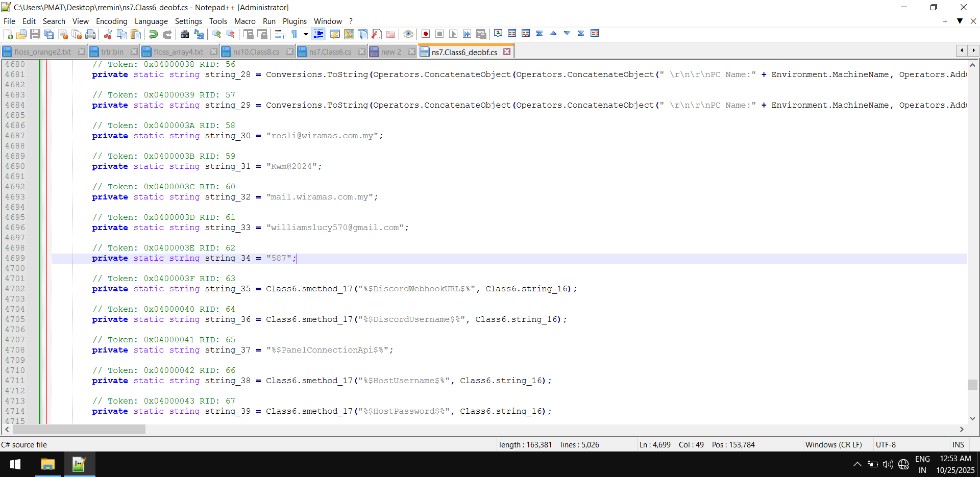The width and height of the screenshot is (980, 477).
Task: Click the Zoom In magnifier icon
Action: coord(217,34)
